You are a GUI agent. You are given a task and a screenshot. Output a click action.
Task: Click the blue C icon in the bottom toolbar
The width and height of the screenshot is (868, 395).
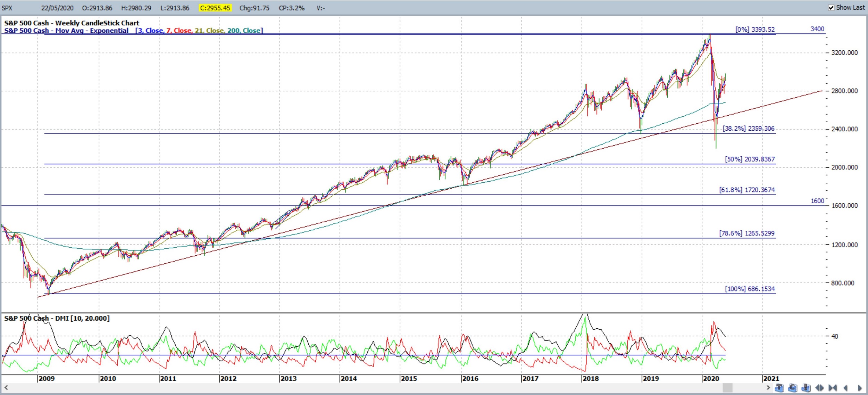point(793,388)
